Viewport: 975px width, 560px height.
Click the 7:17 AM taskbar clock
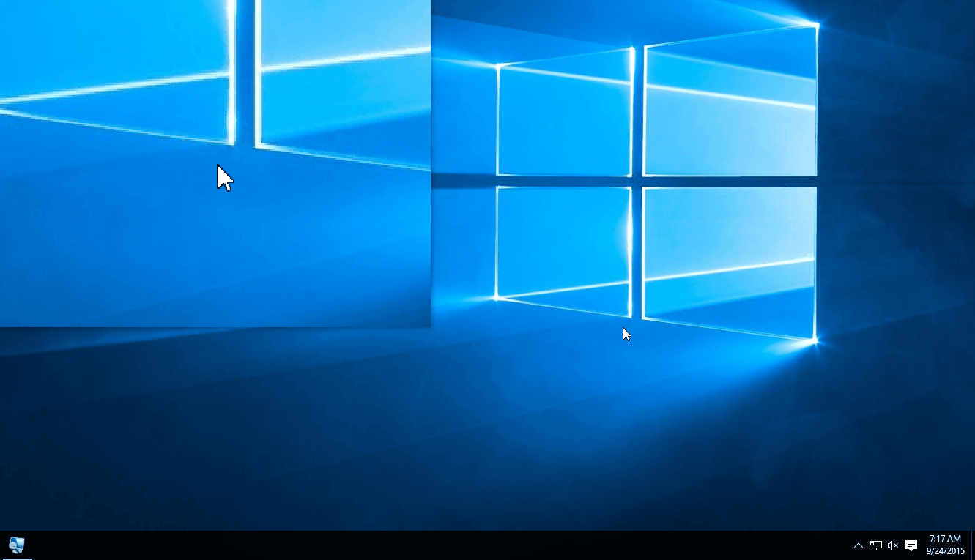click(x=945, y=539)
